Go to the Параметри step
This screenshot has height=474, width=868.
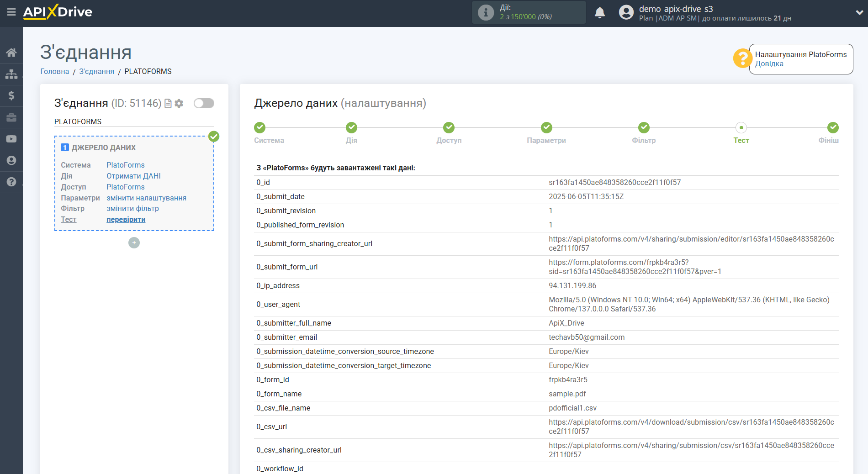(546, 128)
